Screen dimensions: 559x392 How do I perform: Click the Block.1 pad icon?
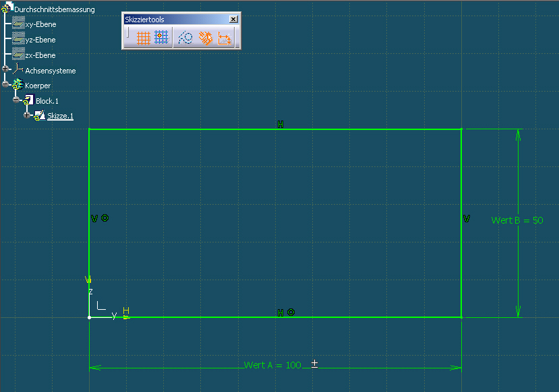click(x=28, y=100)
